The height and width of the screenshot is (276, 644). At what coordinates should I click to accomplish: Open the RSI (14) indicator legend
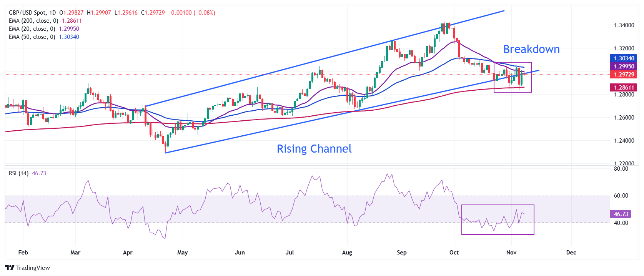[18, 173]
